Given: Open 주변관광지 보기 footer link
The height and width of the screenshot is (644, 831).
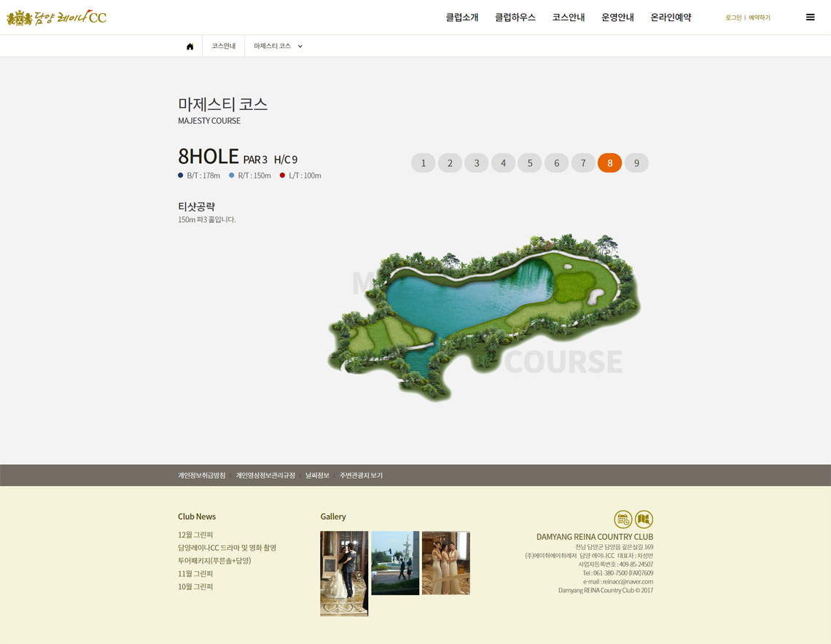Looking at the screenshot, I should pyautogui.click(x=361, y=476).
